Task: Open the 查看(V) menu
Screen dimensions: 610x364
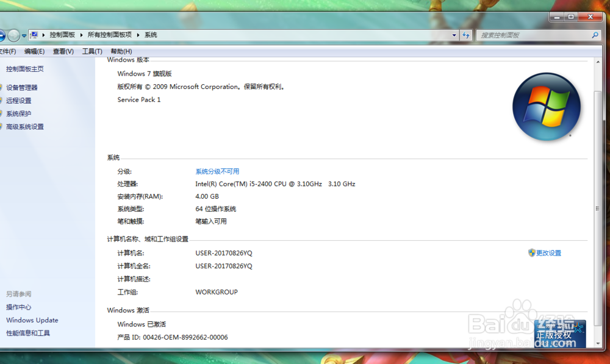Action: point(63,51)
